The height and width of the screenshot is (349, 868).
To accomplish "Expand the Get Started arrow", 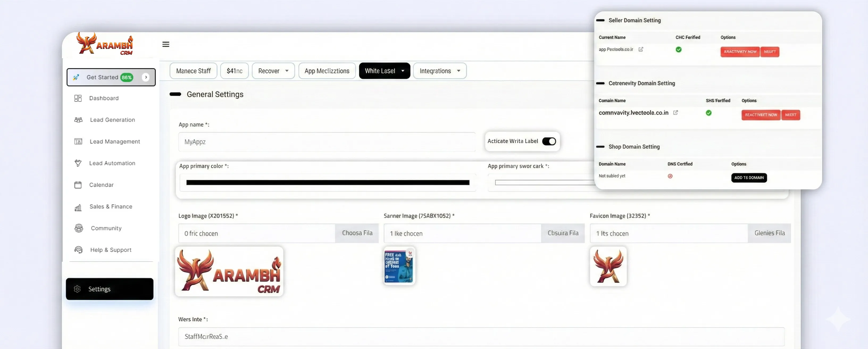I will pos(146,77).
